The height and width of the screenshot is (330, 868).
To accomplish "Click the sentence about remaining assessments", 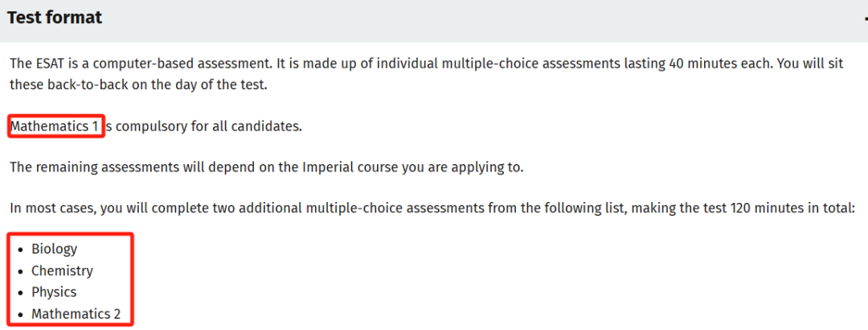I will tap(266, 167).
